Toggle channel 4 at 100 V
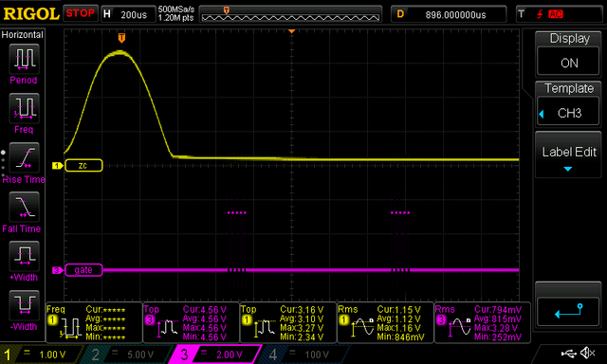This screenshot has height=364, width=607. [x=302, y=355]
